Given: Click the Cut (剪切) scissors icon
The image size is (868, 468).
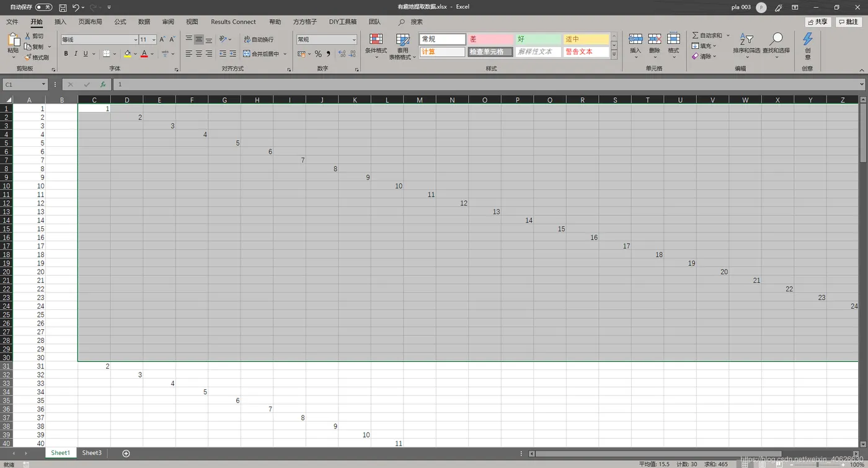Looking at the screenshot, I should tap(28, 36).
